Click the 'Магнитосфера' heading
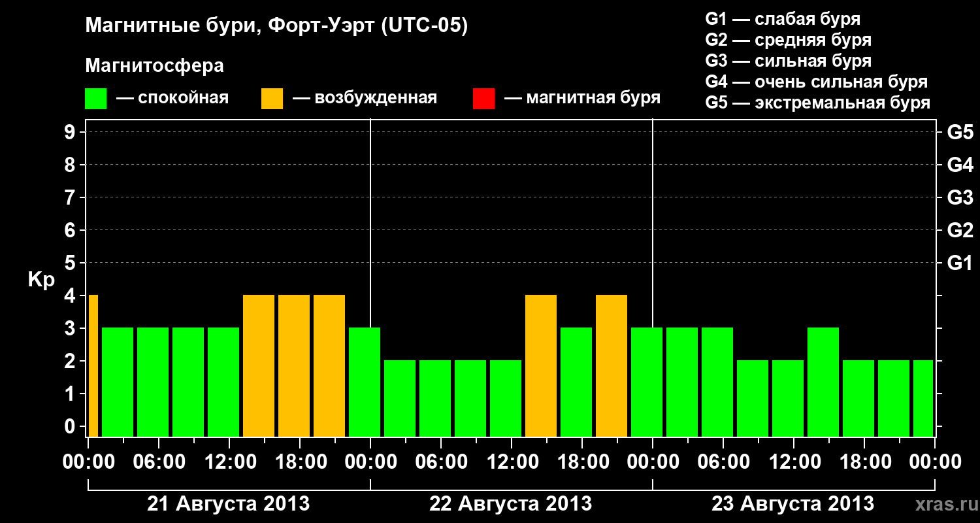980x523 pixels. [x=154, y=66]
